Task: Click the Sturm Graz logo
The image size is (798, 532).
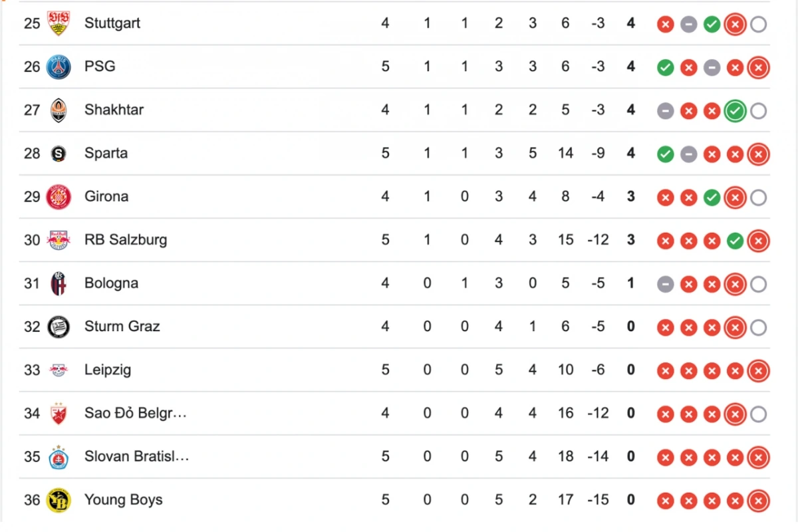Action: click(59, 327)
